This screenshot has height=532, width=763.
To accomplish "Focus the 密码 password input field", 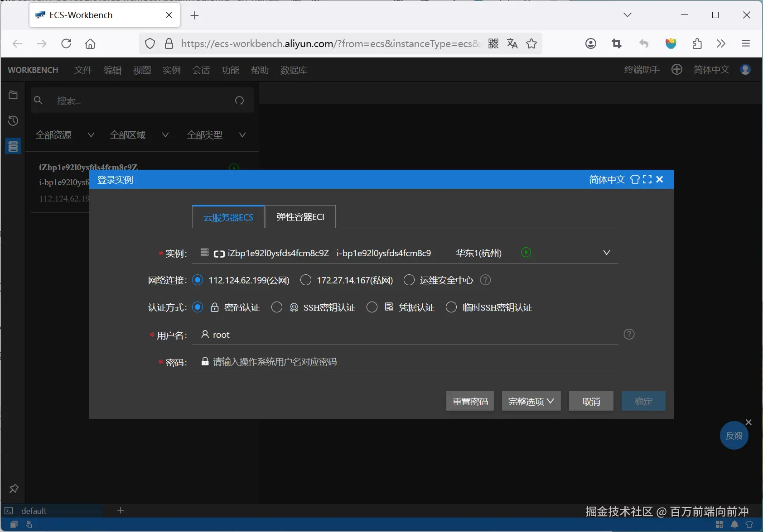I will [x=405, y=362].
